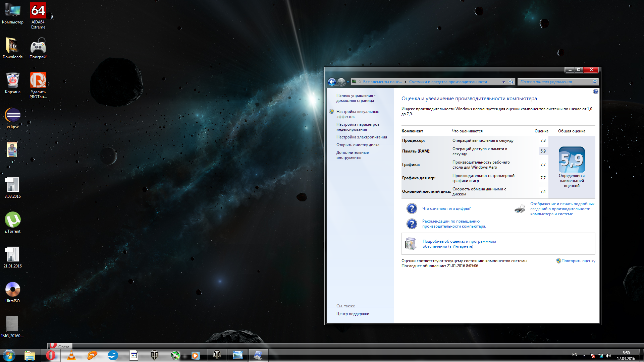This screenshot has width=644, height=362.
Task: Select the Графика для игр: label
Action: point(419,178)
